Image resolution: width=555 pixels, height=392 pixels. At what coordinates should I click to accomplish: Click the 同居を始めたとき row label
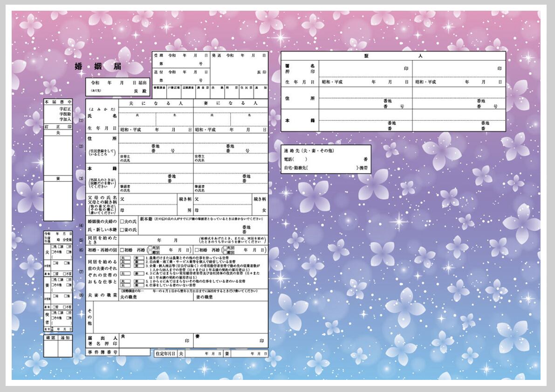(x=103, y=240)
